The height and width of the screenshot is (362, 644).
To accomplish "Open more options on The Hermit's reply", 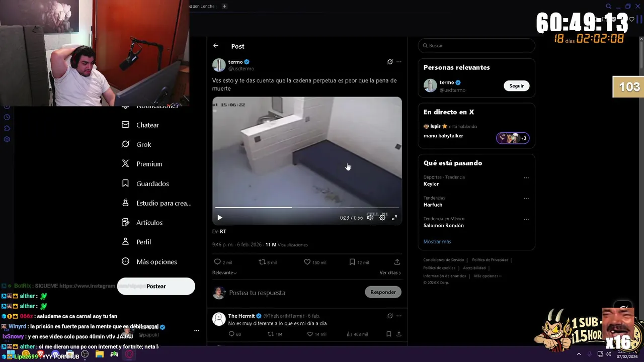I will [399, 316].
